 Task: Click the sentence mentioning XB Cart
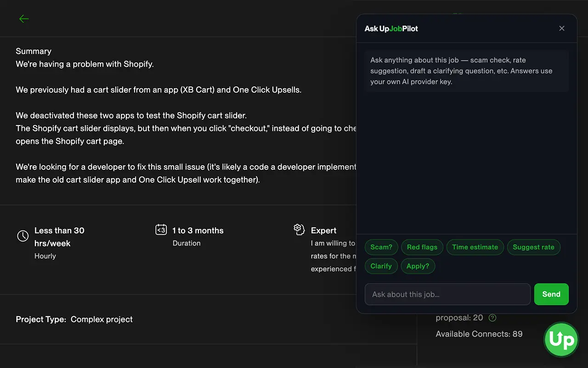tap(158, 90)
